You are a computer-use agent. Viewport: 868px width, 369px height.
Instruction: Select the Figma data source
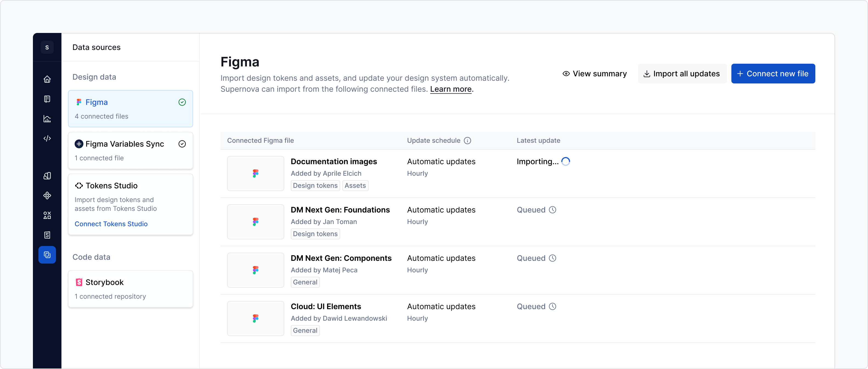coord(130,109)
